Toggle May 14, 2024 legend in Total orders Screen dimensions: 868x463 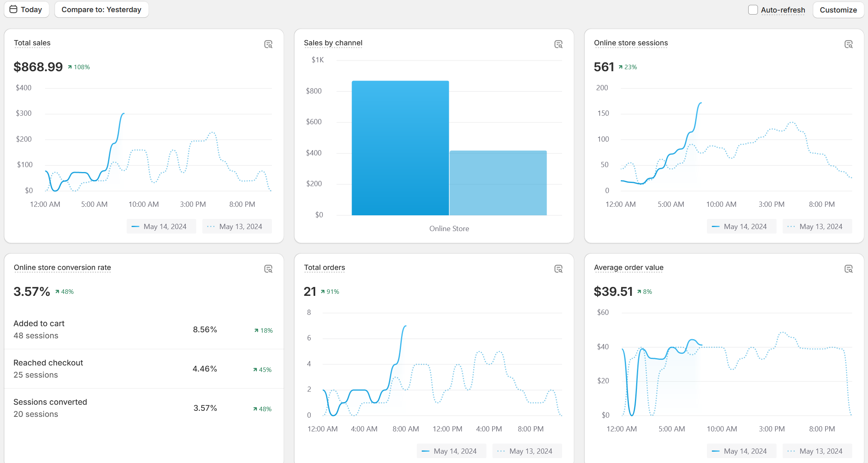point(451,451)
